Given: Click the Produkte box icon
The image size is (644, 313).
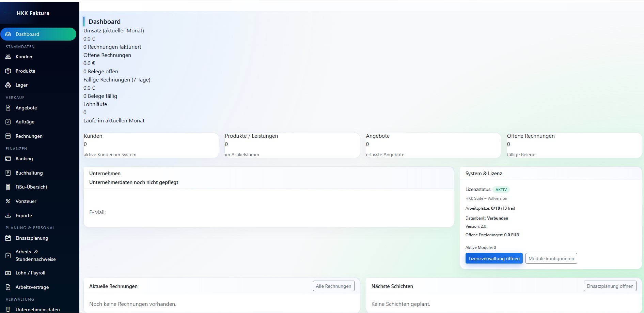Looking at the screenshot, I should pos(8,71).
